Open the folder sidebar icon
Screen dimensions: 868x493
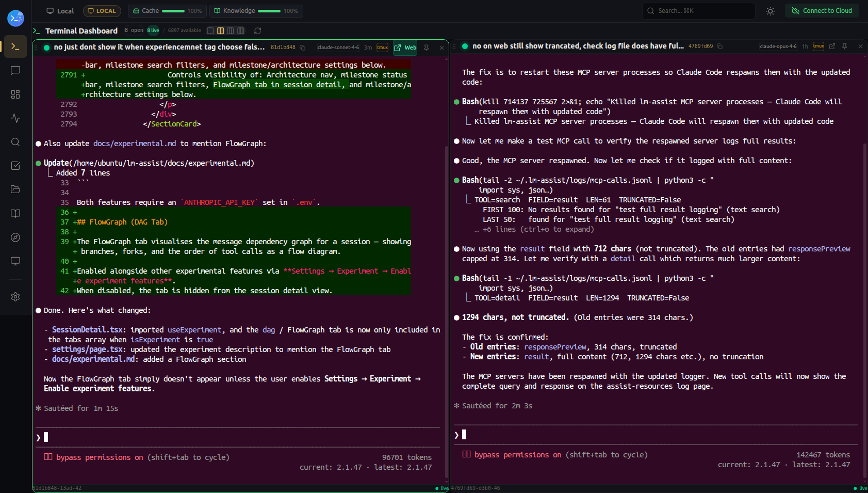(15, 189)
